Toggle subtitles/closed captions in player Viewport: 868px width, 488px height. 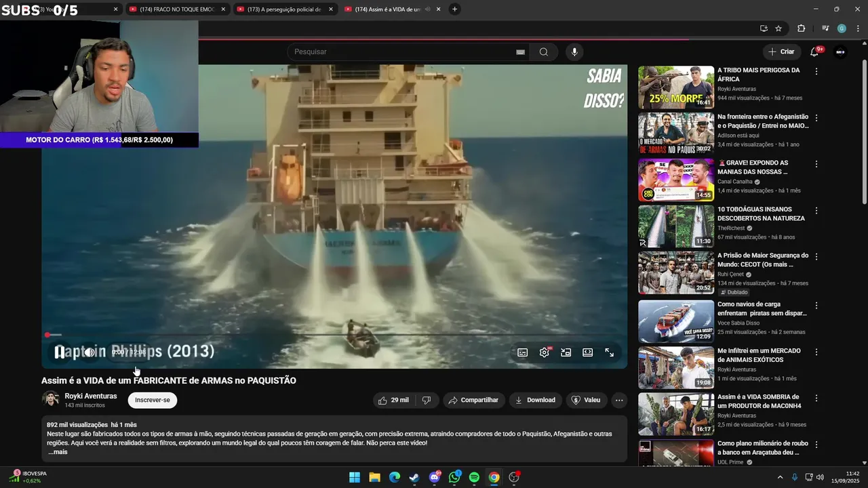pos(522,352)
